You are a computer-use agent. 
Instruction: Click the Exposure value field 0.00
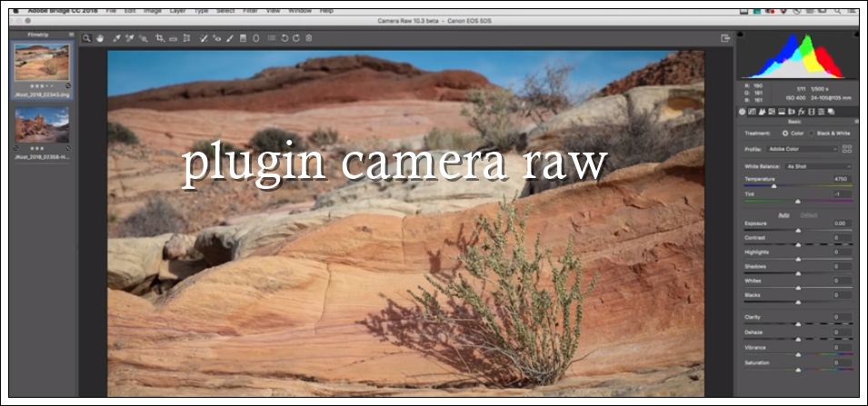pyautogui.click(x=843, y=223)
